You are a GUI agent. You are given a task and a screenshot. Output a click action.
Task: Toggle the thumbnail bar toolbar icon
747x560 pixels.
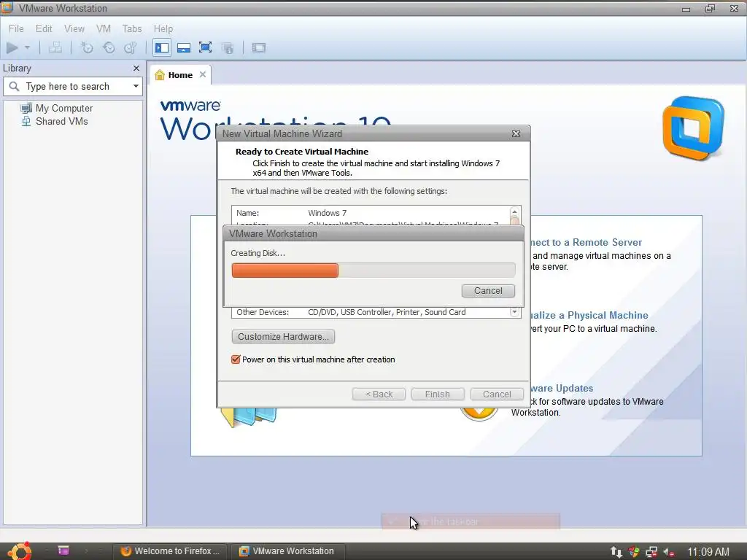click(x=183, y=47)
